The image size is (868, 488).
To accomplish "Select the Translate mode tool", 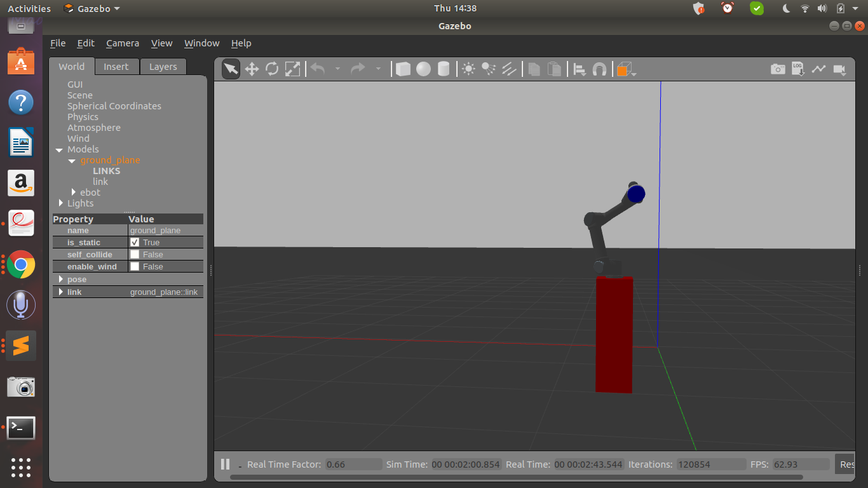I will click(251, 69).
